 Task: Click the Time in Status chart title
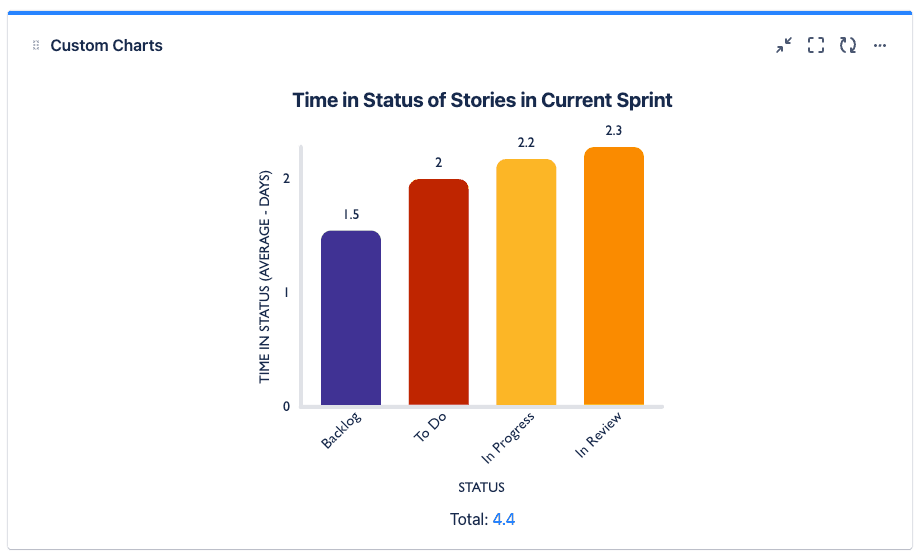click(482, 100)
